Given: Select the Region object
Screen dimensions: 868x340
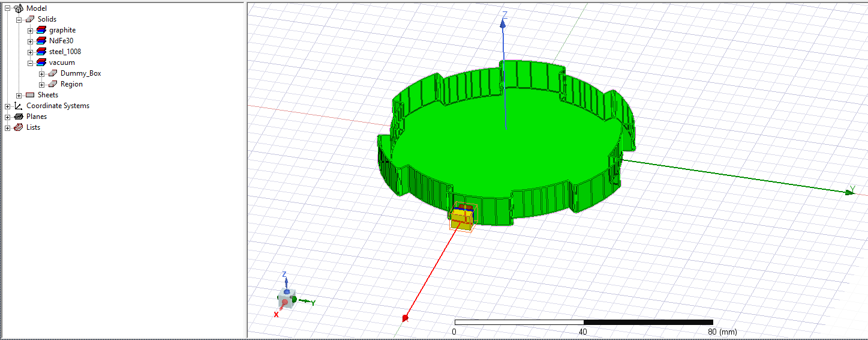Looking at the screenshot, I should tap(71, 84).
